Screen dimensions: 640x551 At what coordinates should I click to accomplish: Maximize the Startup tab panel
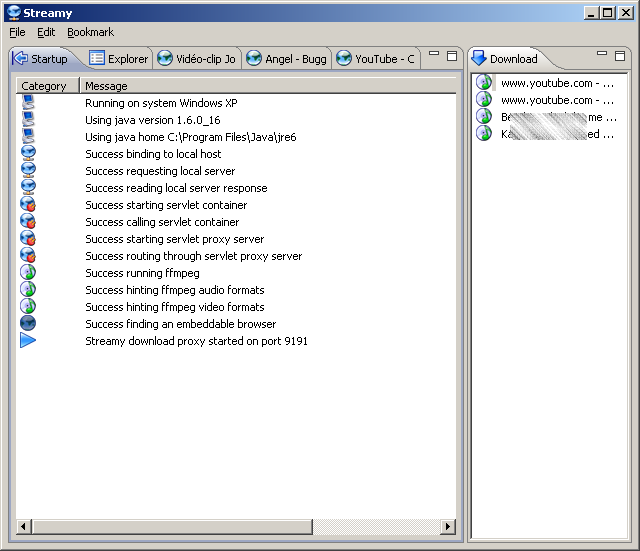[x=451, y=56]
